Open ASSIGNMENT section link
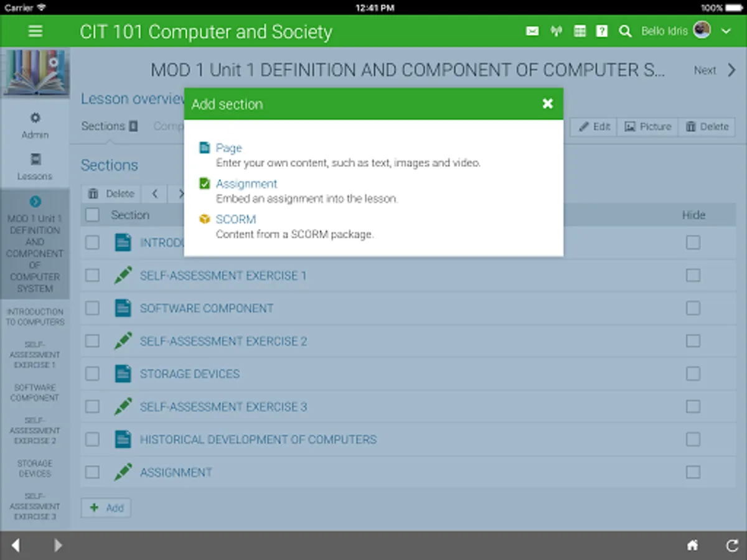Viewport: 747px width, 560px height. point(176,472)
